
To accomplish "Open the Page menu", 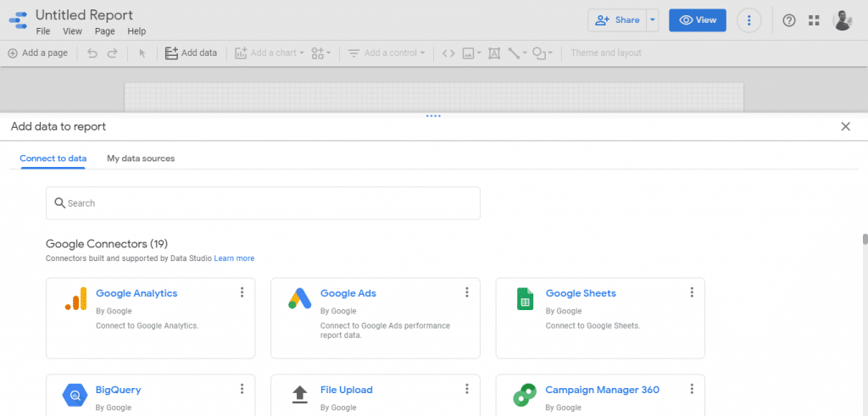I will pos(104,31).
